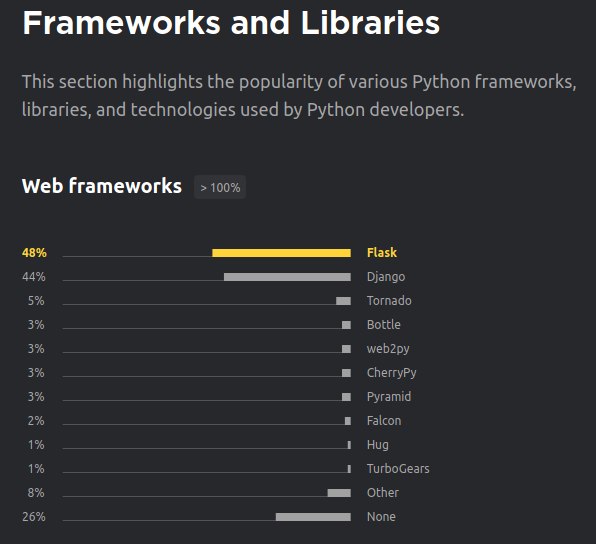Click the Pyramid label
This screenshot has width=596, height=544.
(x=388, y=397)
